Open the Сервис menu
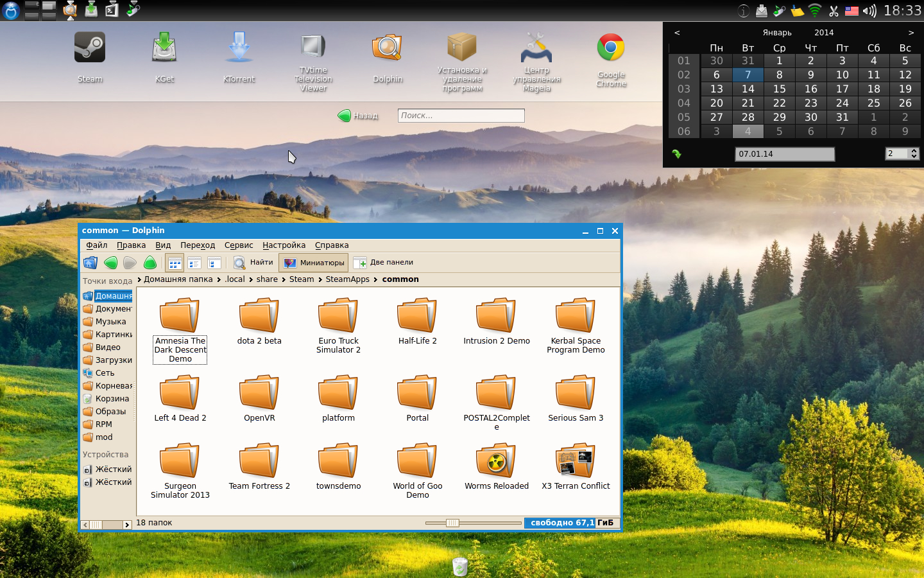 click(239, 245)
